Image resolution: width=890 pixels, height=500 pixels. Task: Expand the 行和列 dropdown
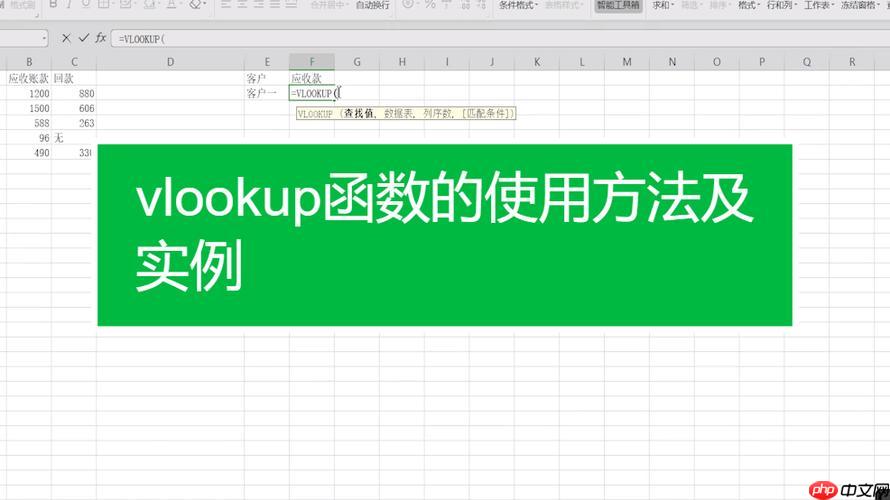pos(782,5)
